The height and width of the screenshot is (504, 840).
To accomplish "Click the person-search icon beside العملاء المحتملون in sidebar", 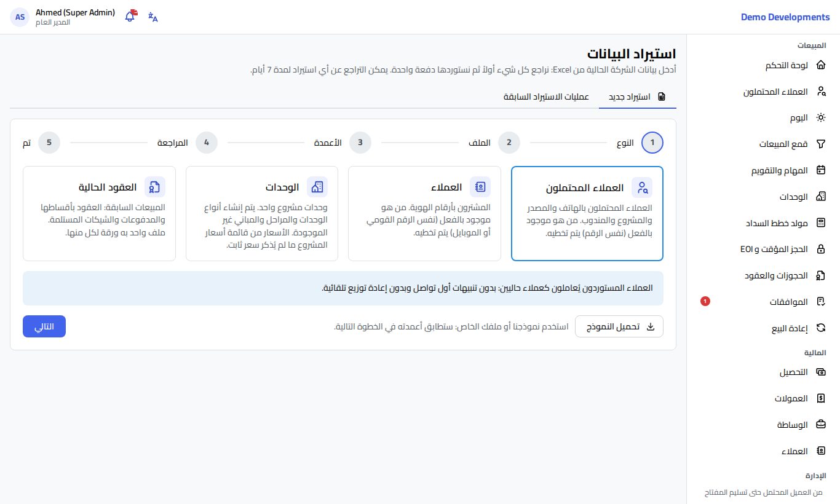I will [x=820, y=92].
